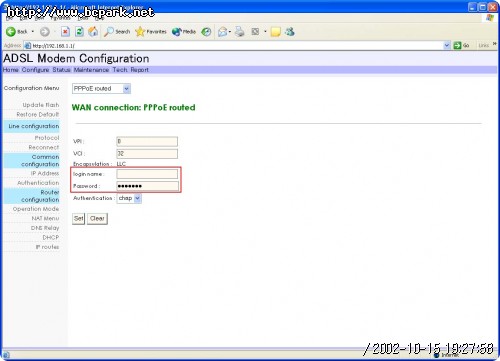This screenshot has width=500, height=361.
Task: Click the Print icon
Action: tap(240, 32)
